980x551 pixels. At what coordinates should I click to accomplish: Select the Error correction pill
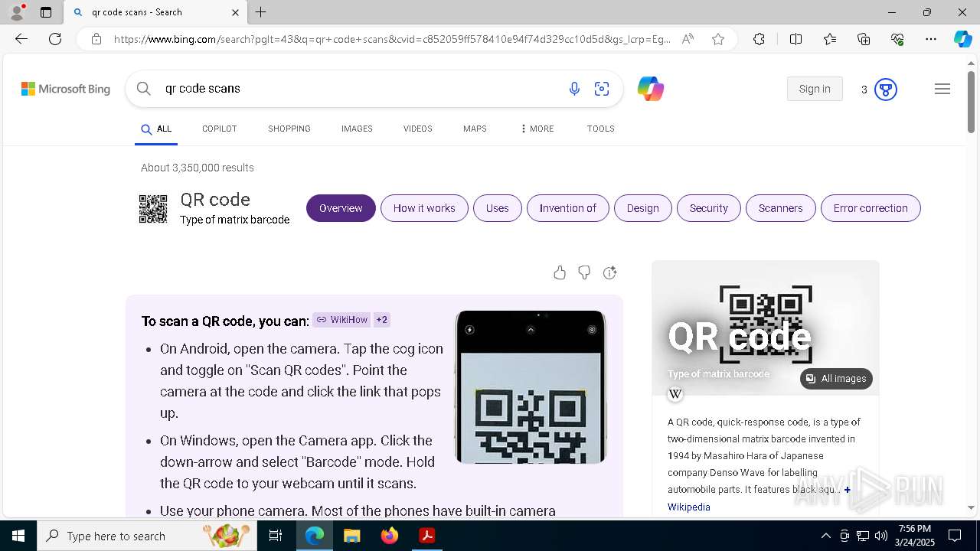(x=871, y=208)
